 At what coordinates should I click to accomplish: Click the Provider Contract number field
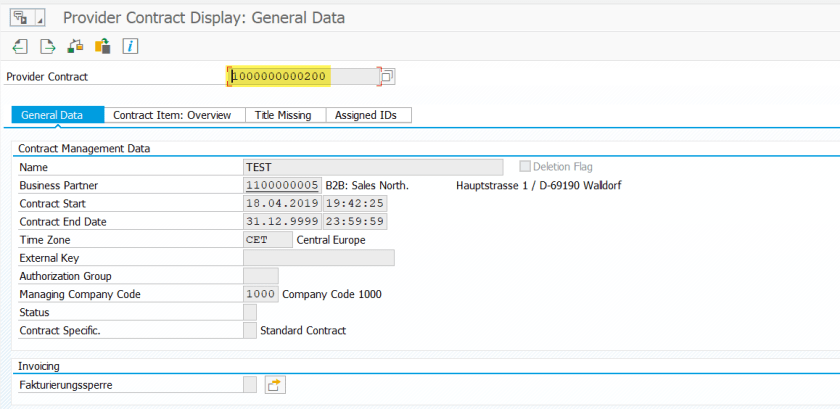click(x=303, y=76)
